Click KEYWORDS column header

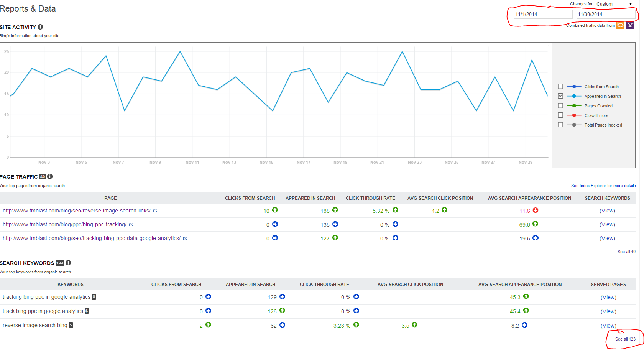tap(71, 285)
